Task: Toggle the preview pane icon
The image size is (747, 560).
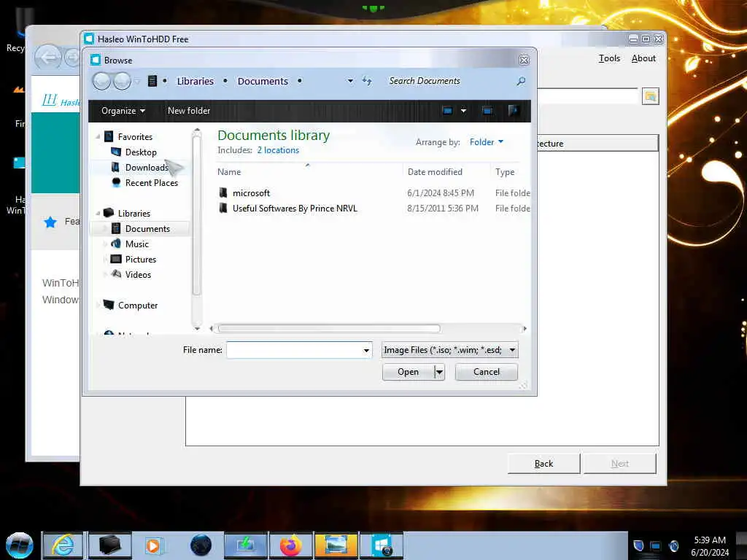Action: 487,111
